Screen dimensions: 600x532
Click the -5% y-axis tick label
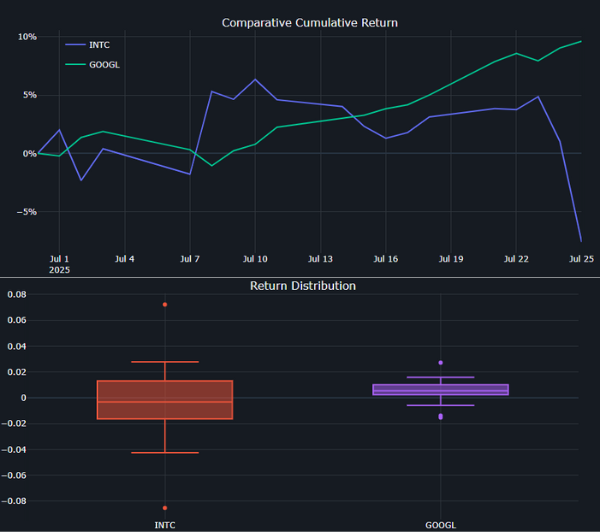(x=26, y=212)
